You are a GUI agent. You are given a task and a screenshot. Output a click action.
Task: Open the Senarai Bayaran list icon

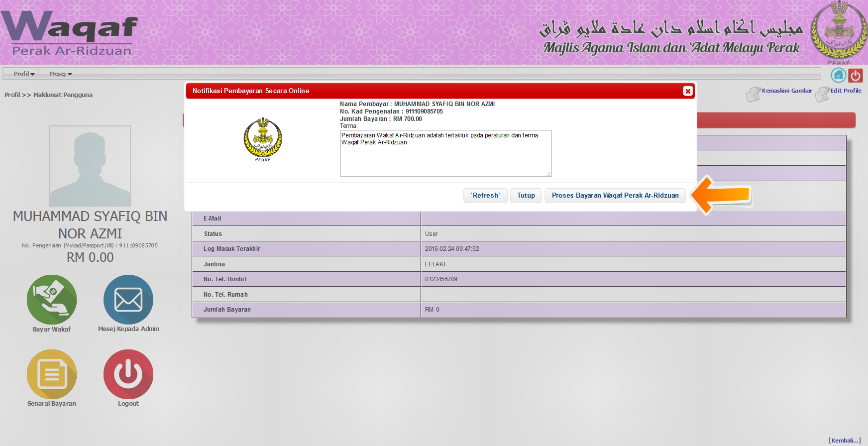(52, 374)
